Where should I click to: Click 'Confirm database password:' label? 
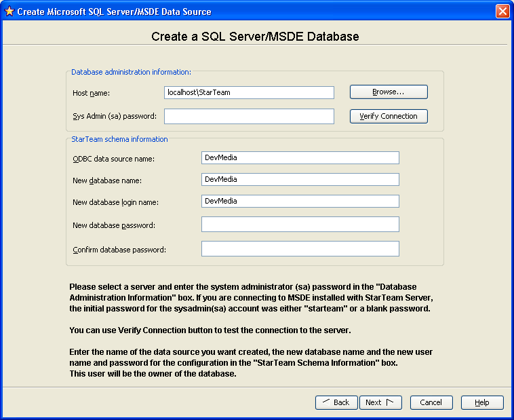[119, 250]
